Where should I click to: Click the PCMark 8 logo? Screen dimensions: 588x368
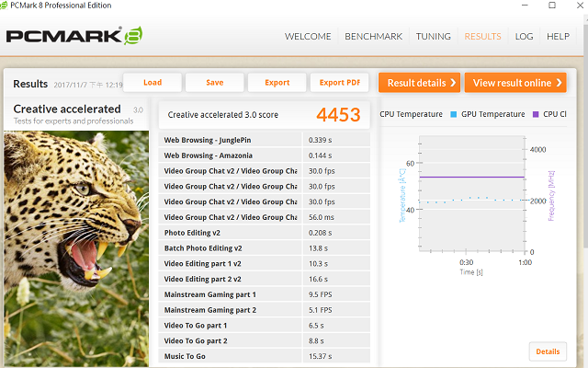click(x=74, y=36)
